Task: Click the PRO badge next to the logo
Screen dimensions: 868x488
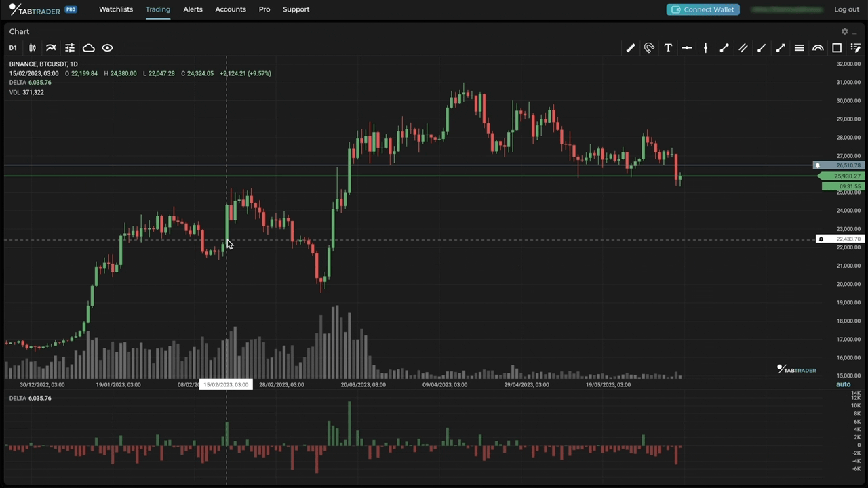Action: coord(71,9)
